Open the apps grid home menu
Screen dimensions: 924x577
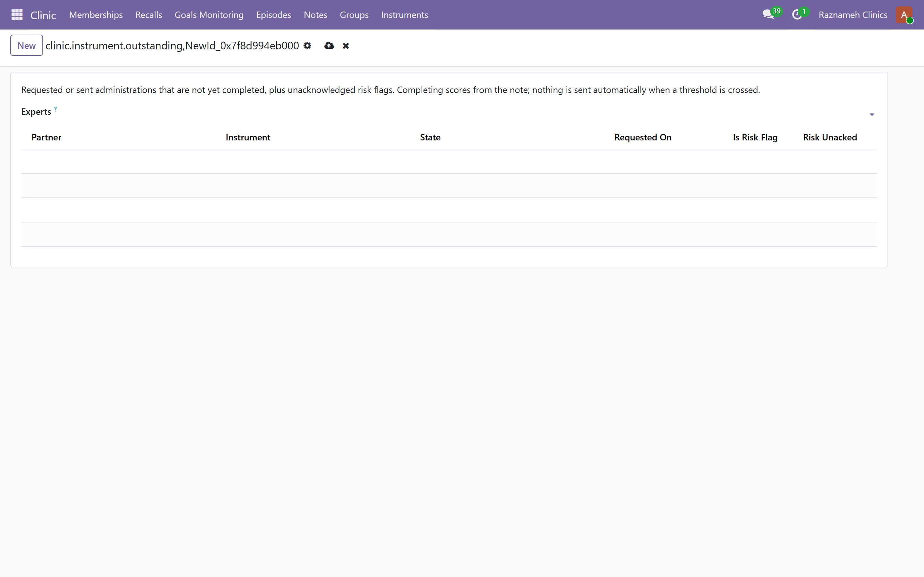[17, 15]
